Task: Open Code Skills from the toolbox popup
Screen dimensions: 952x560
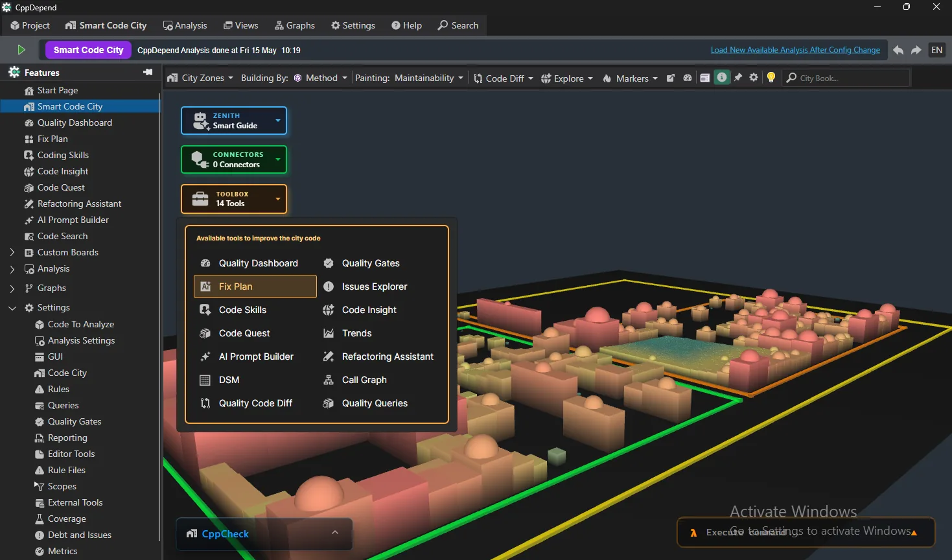Action: click(255, 310)
